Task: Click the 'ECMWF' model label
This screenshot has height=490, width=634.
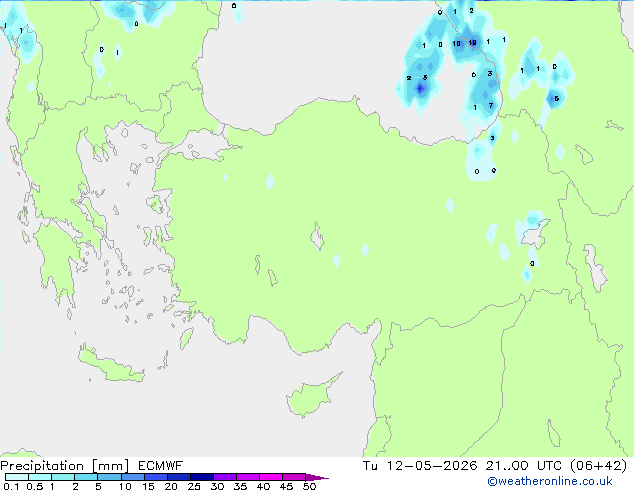Action: click(x=161, y=466)
